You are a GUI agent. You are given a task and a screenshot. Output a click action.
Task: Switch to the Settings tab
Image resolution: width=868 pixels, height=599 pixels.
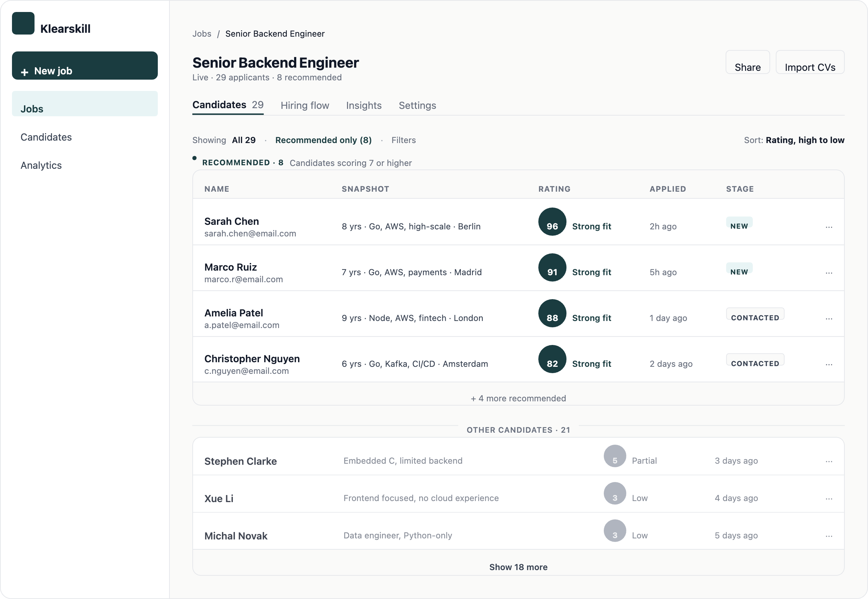(x=417, y=105)
